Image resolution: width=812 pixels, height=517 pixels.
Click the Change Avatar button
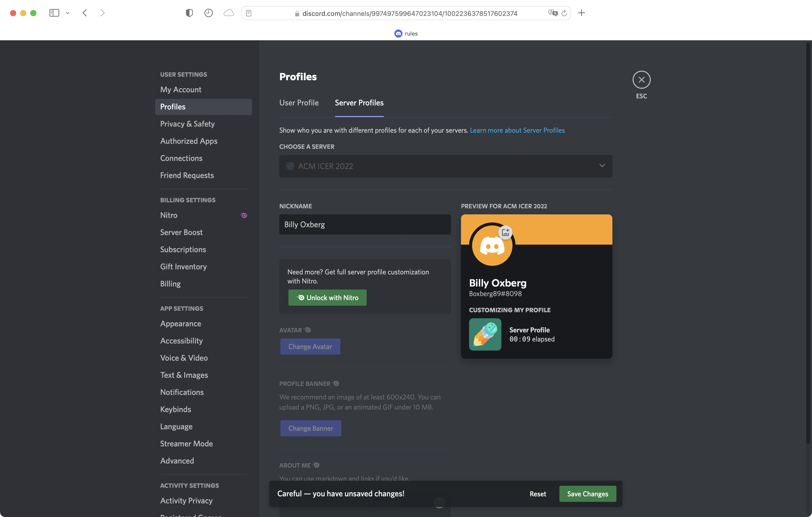click(310, 347)
